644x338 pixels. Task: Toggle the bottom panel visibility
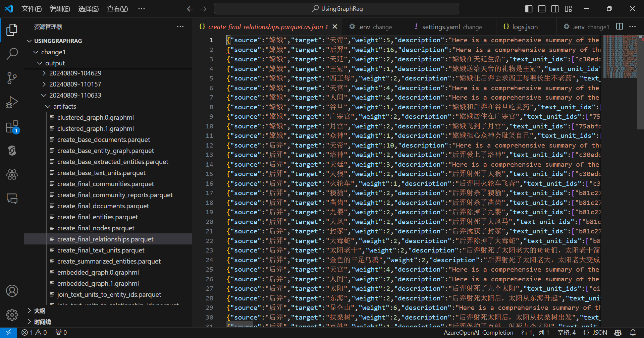542,9
